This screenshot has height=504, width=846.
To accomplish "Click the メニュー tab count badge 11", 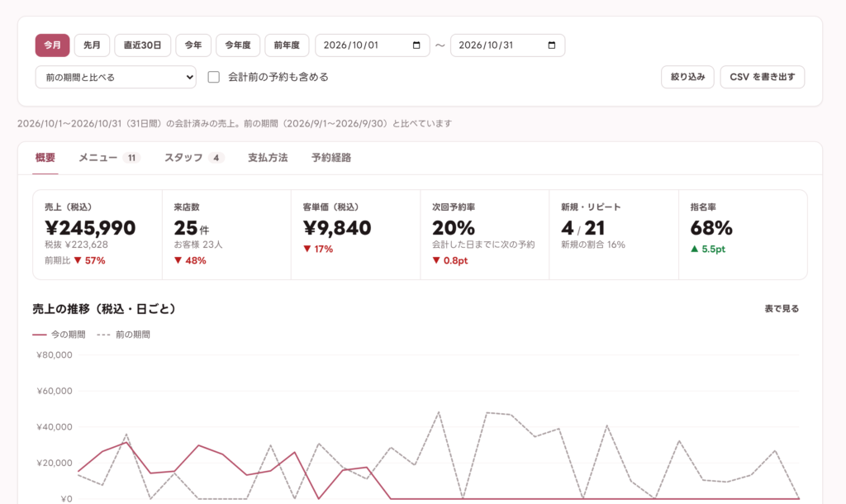I will 131,158.
